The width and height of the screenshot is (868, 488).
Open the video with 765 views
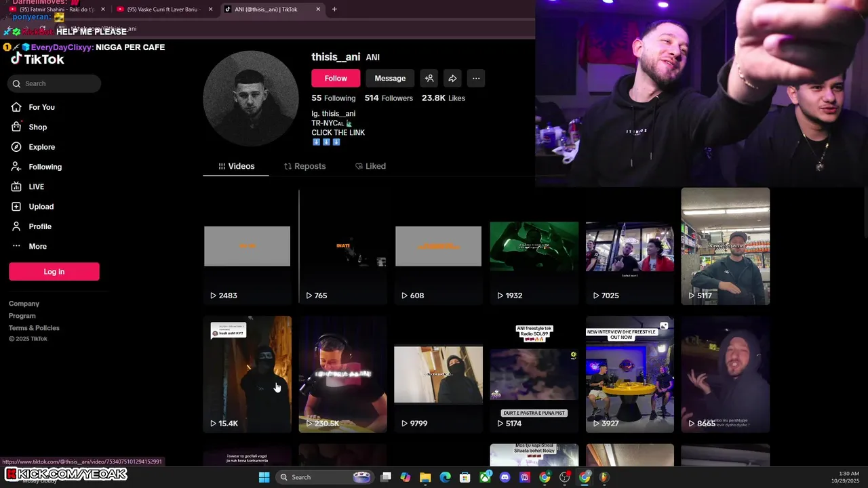tap(343, 246)
